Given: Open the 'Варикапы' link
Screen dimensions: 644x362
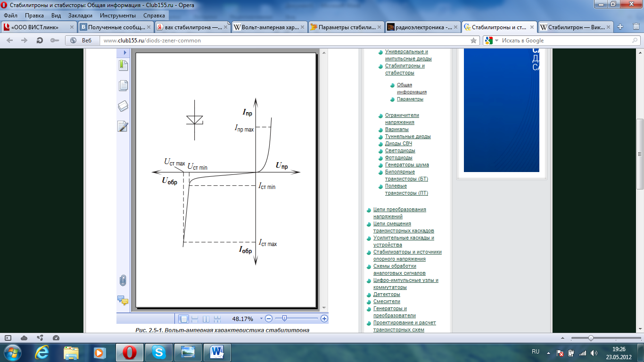Looking at the screenshot, I should click(x=396, y=129).
